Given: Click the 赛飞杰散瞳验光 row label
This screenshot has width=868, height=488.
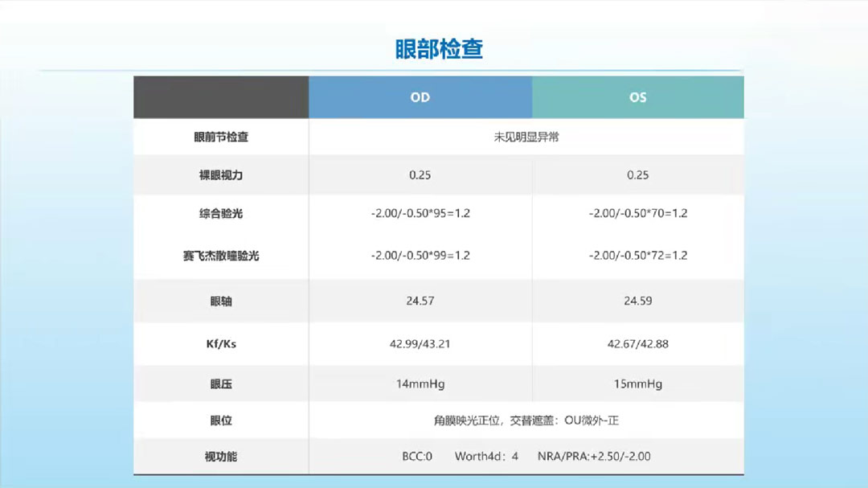Looking at the screenshot, I should pyautogui.click(x=221, y=256).
